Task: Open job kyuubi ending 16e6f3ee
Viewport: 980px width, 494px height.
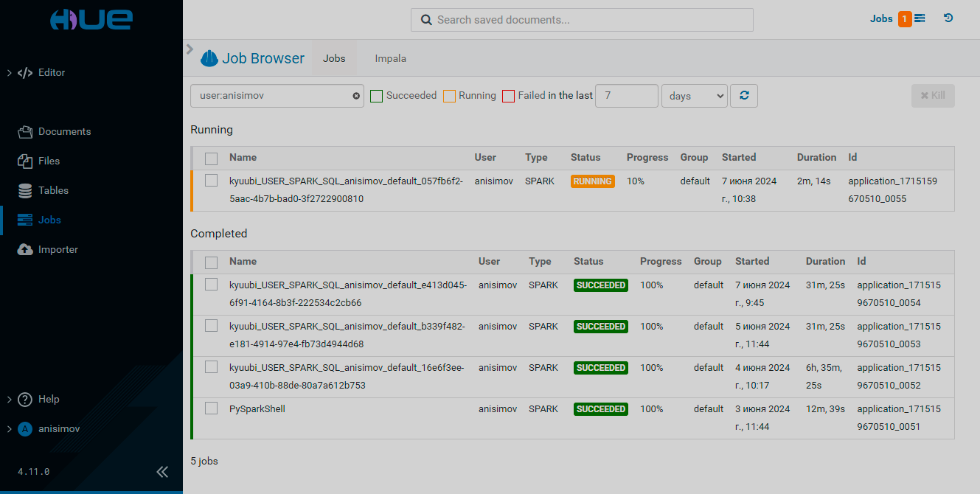Action: (347, 376)
